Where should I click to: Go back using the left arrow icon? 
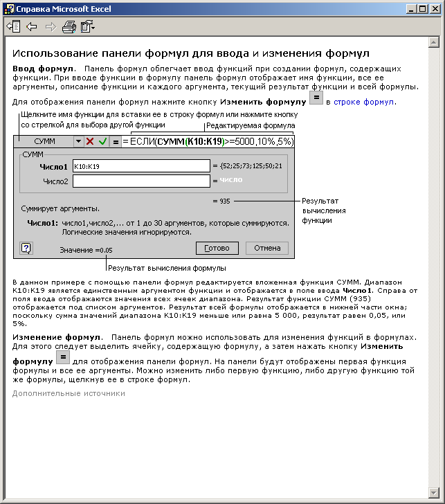coord(31,26)
